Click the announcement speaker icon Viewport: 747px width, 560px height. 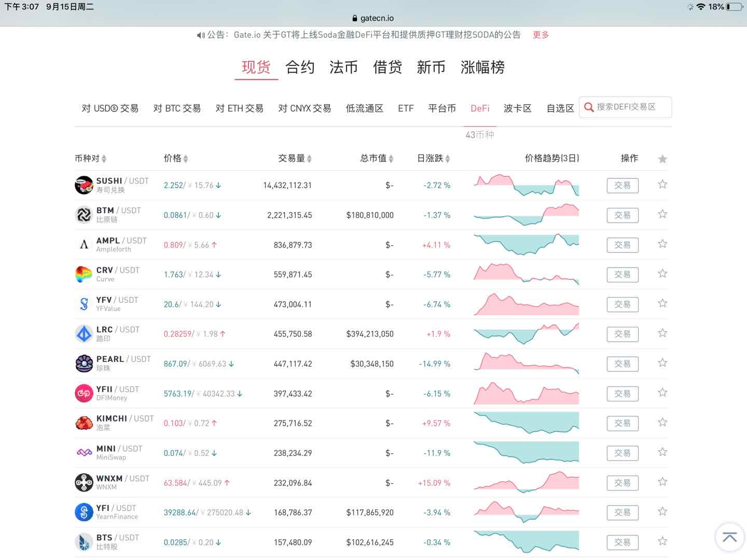click(201, 35)
